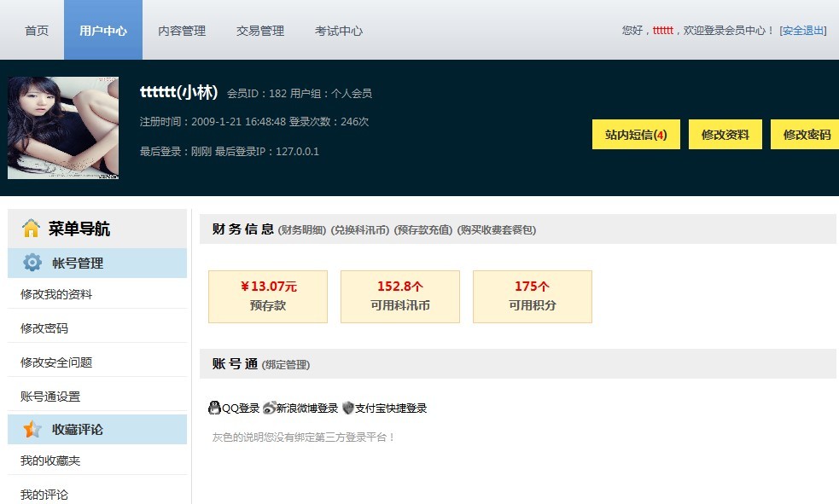
Task: Click the ¥13.07元 预存款 box
Action: point(268,296)
